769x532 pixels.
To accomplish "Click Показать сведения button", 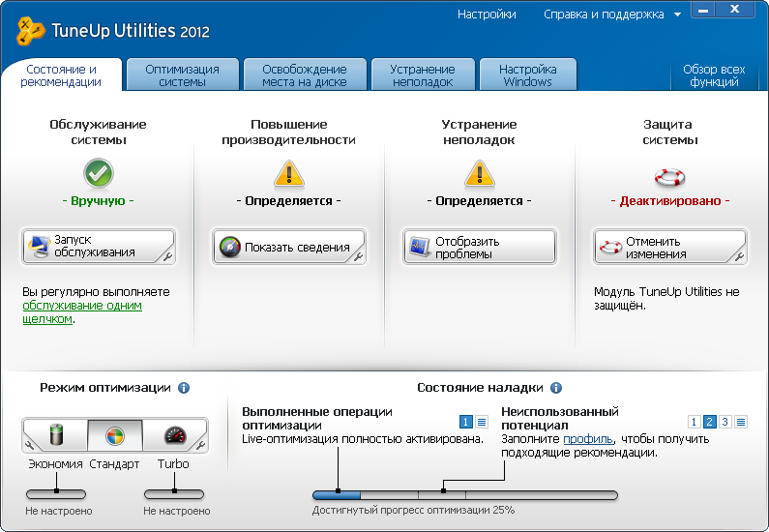I will [289, 247].
